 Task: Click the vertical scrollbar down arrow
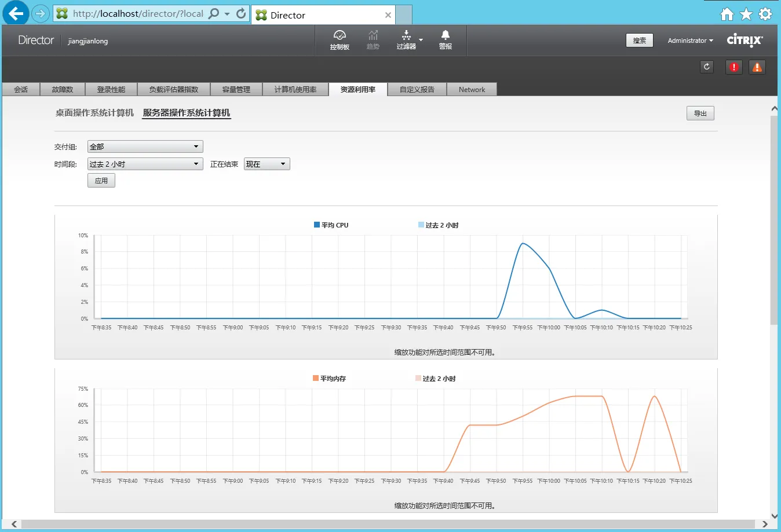pos(774,515)
